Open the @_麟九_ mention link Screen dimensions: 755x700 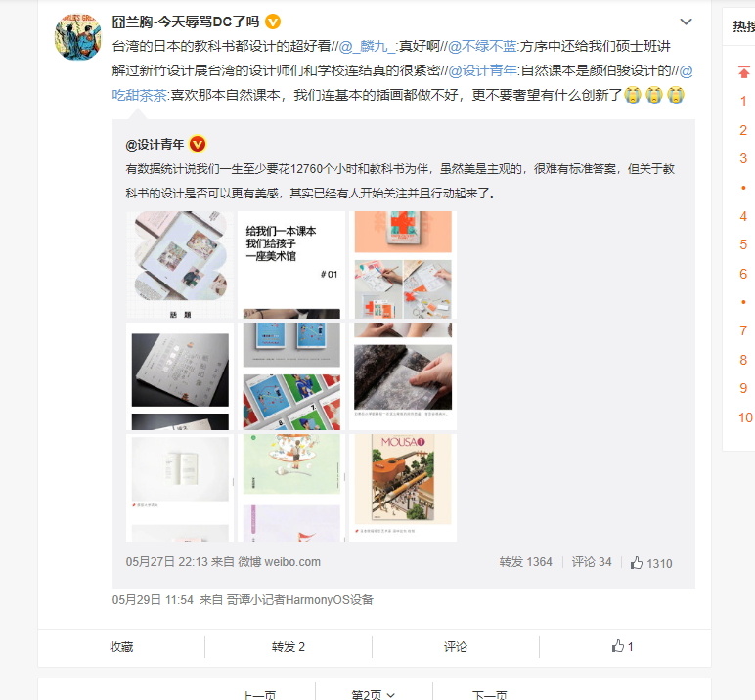point(367,46)
